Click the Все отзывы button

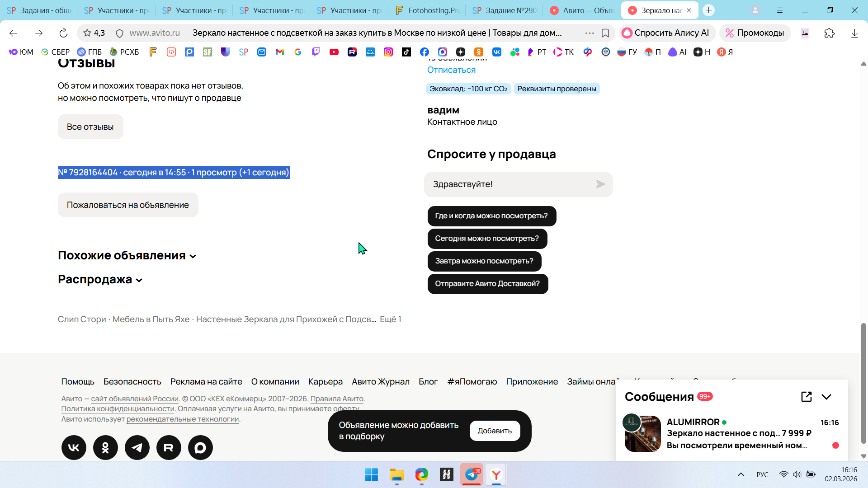point(90,127)
